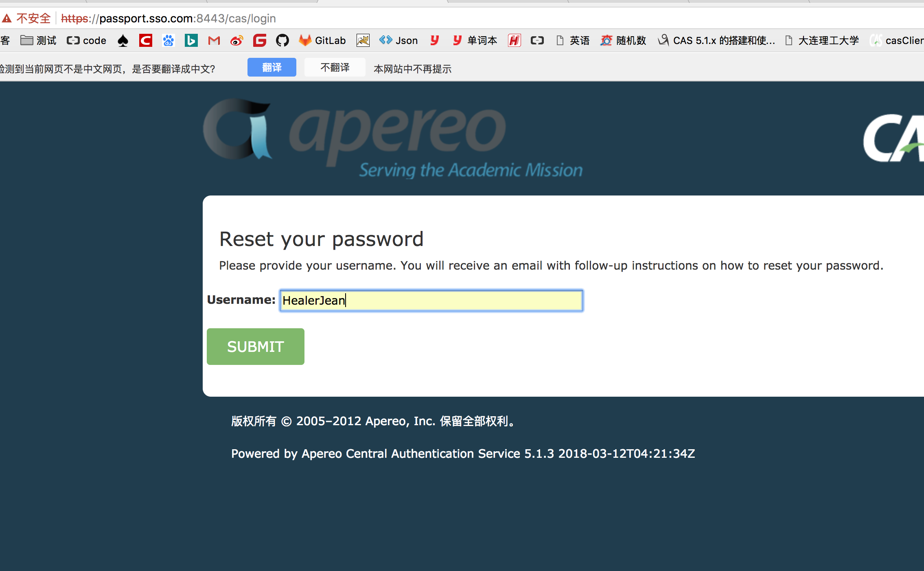Open the spade icon bookmark

point(123,40)
